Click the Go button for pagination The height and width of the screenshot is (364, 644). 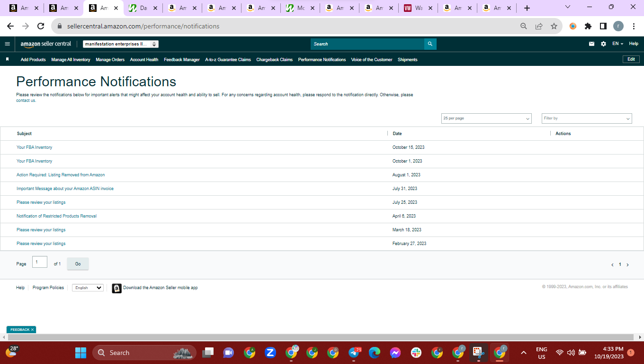click(x=78, y=264)
